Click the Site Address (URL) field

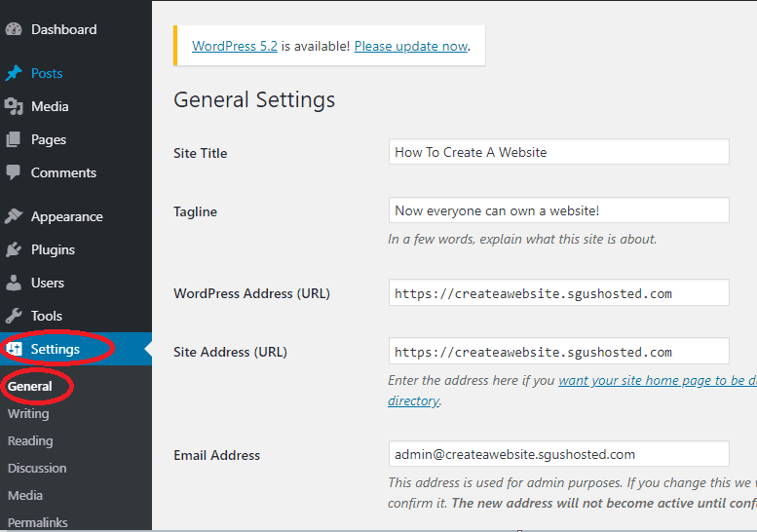click(558, 351)
